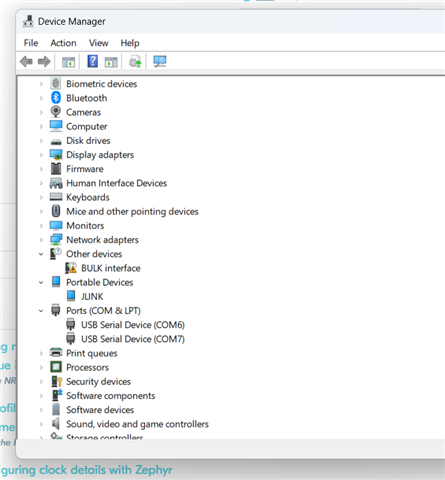Select the Computer category label
This screenshot has height=480, width=445.
87,127
